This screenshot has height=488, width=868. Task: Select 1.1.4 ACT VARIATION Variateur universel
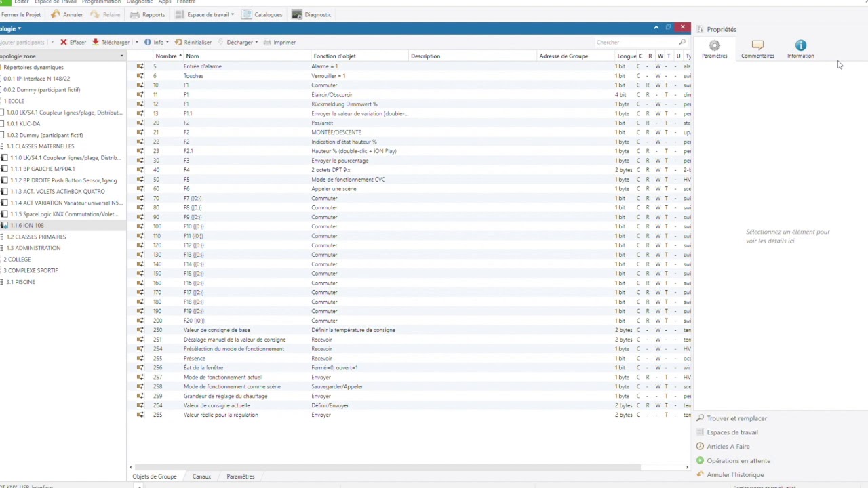(x=66, y=203)
